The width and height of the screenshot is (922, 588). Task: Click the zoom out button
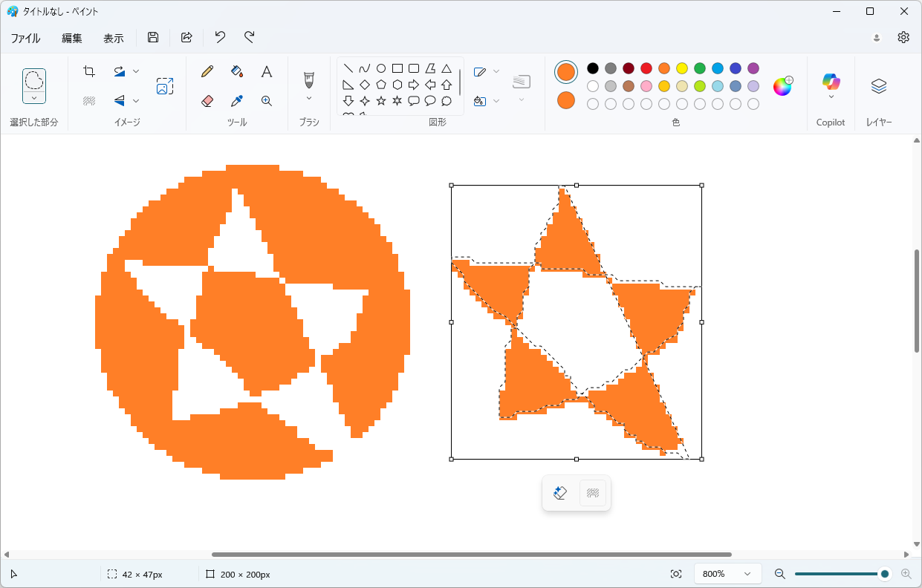(x=779, y=574)
